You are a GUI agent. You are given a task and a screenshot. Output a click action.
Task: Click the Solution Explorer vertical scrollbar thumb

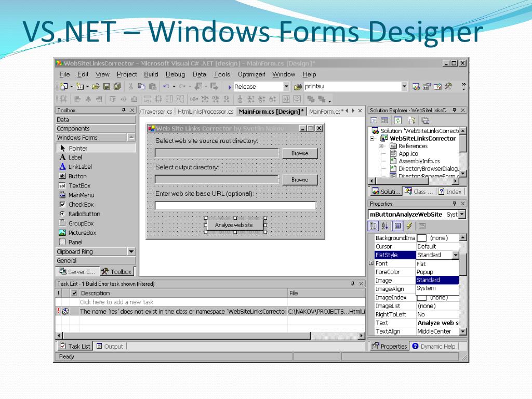pyautogui.click(x=463, y=143)
